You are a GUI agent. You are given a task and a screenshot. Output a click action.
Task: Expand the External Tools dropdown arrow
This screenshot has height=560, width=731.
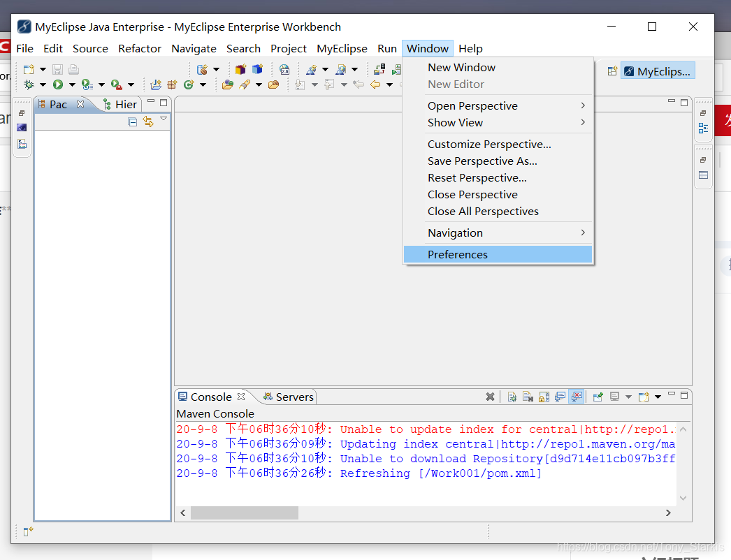coord(131,84)
